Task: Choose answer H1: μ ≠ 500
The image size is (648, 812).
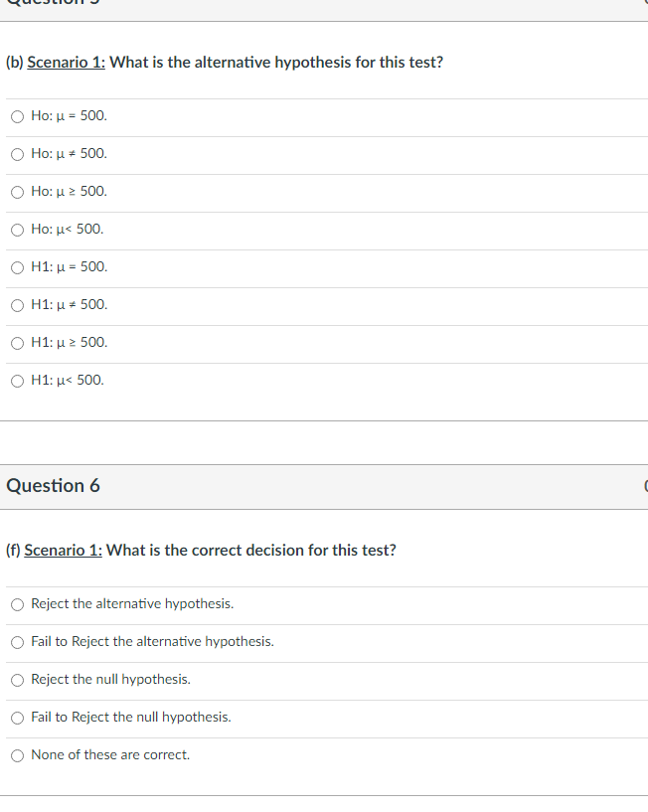Action: 17,304
